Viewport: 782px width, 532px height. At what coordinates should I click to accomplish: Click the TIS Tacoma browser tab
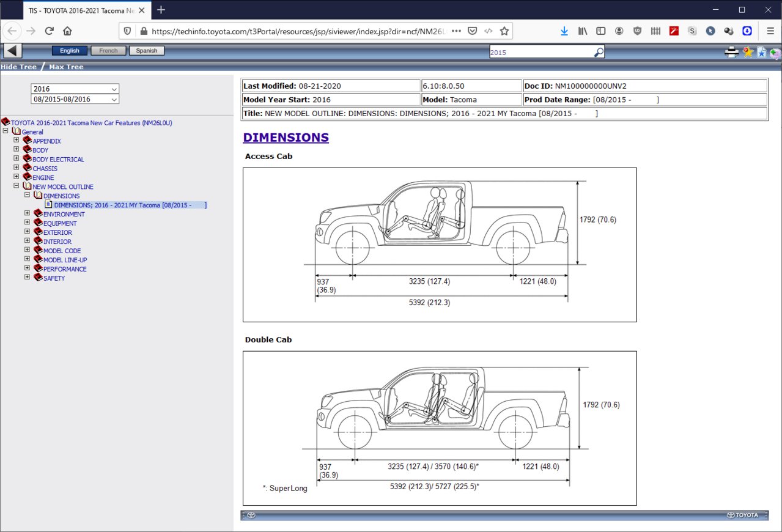pyautogui.click(x=86, y=10)
